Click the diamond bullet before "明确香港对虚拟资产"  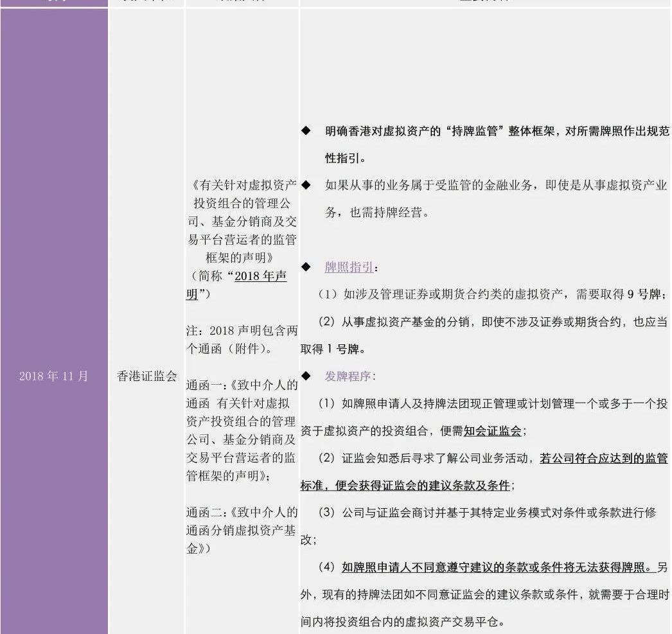pos(306,131)
